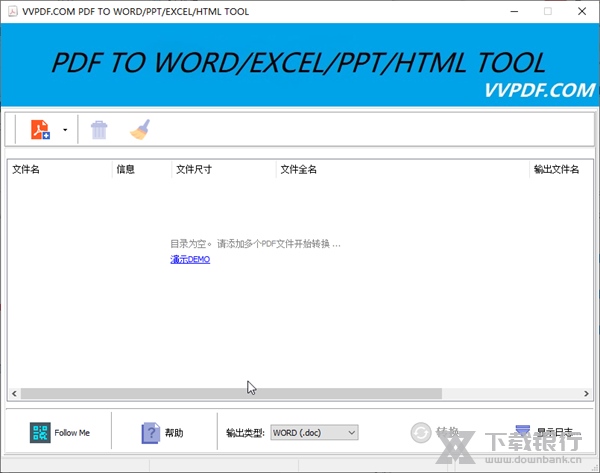Screen dimensions: 600x473
Task: Click the horizontal scrollbar left arrow
Action: pyautogui.click(x=14, y=393)
